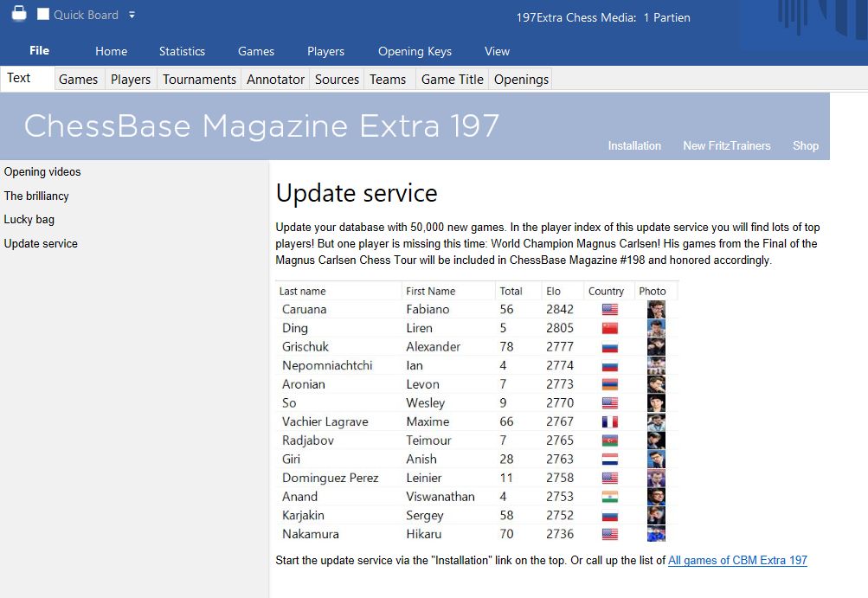868x598 pixels.
Task: Click Caruana's photo thumbnail
Action: (655, 309)
